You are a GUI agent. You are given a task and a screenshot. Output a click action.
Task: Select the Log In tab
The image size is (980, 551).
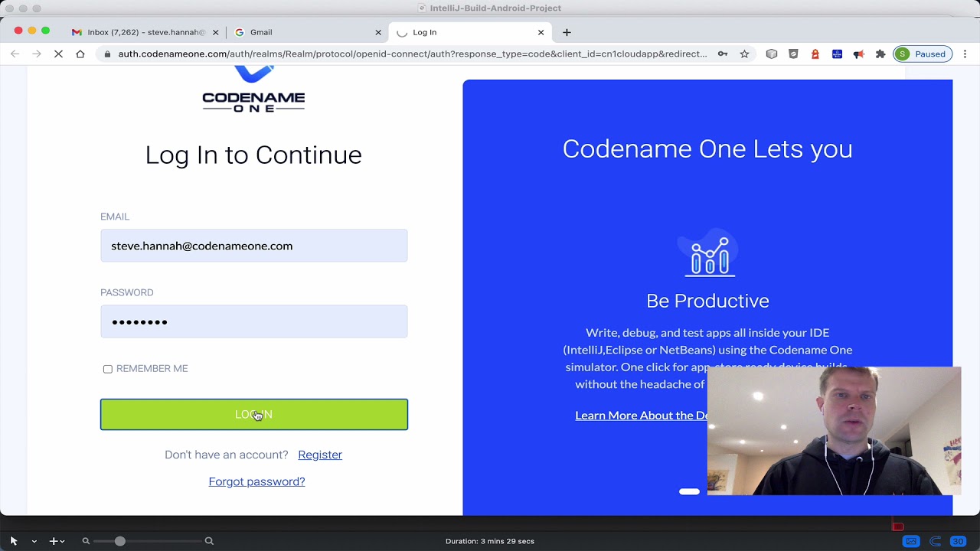click(469, 32)
